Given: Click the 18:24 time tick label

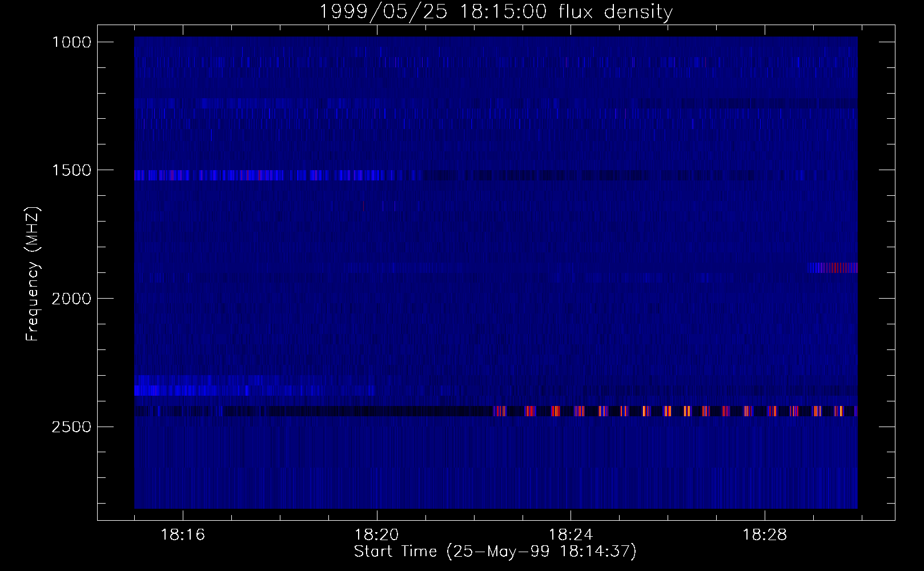Looking at the screenshot, I should point(571,535).
